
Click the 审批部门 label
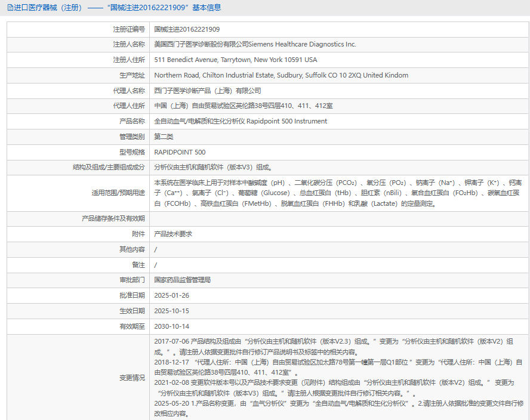point(132,280)
